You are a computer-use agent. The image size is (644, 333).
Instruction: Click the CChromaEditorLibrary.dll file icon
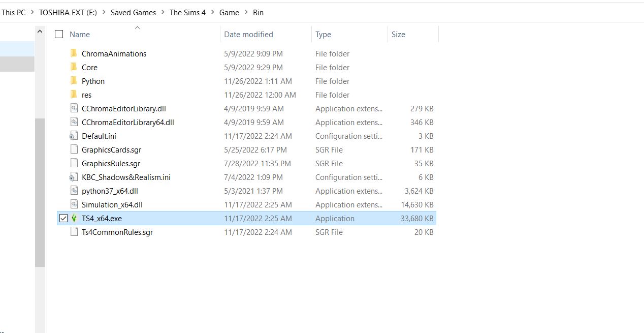[x=74, y=108]
